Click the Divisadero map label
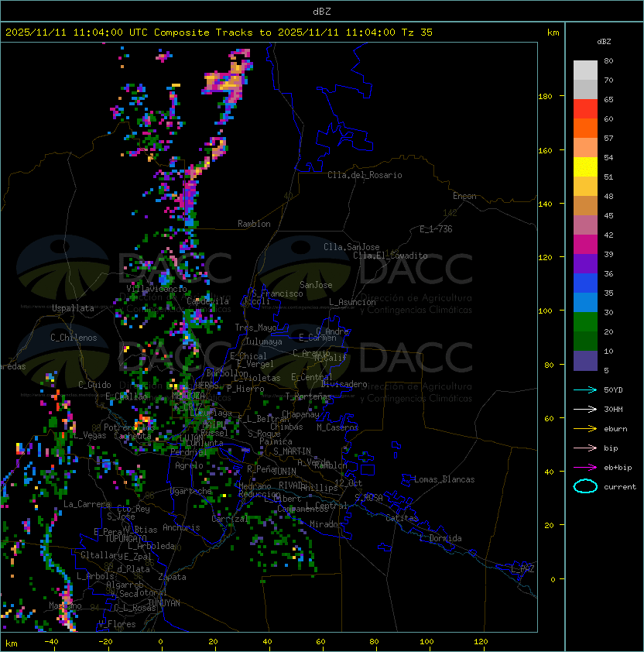This screenshot has height=652, width=644. (x=344, y=384)
